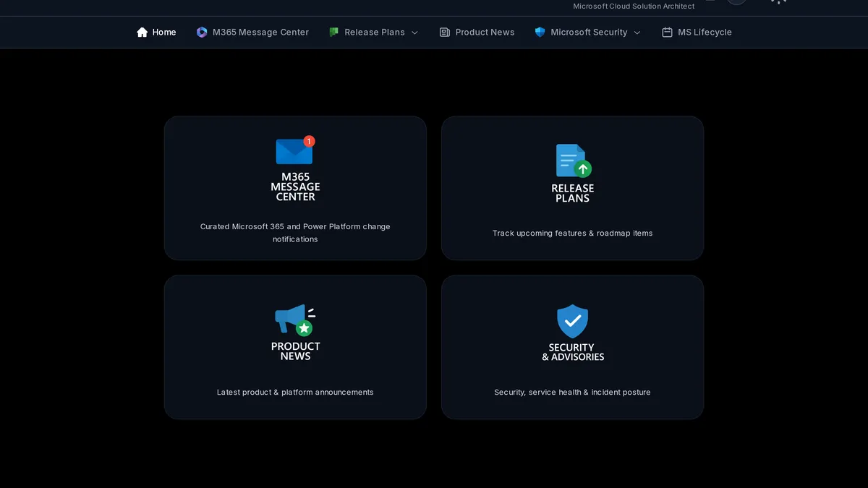
Task: Click the blue checkmark shield icon
Action: click(572, 321)
